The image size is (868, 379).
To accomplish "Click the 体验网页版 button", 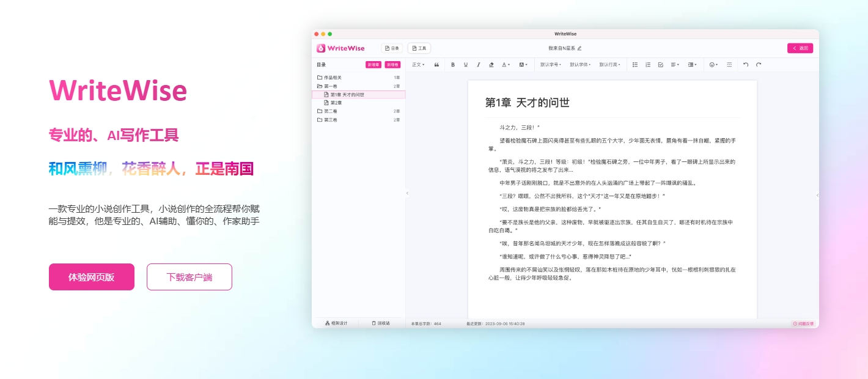I will point(92,277).
